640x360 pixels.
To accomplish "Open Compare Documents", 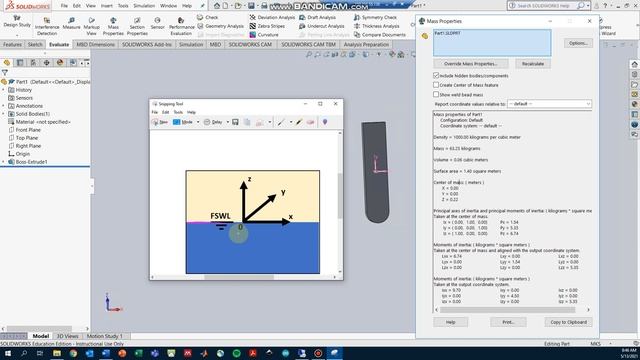I will 380,35.
